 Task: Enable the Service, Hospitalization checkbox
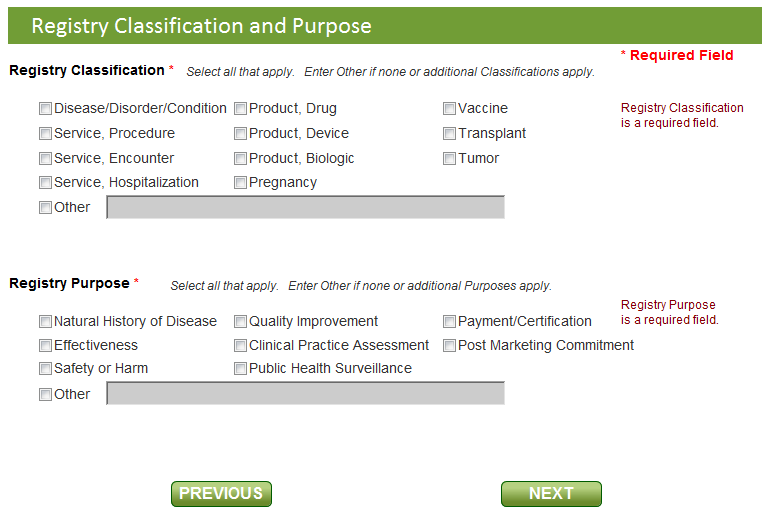tap(45, 183)
